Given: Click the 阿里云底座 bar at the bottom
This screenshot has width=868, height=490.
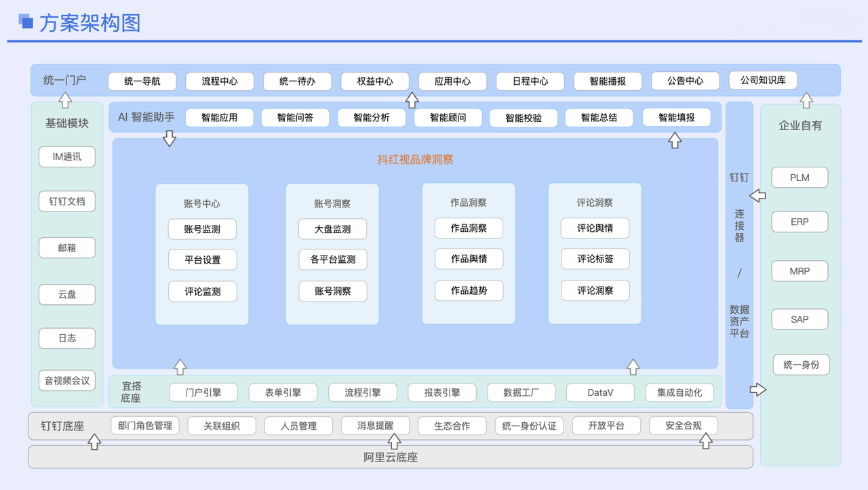Looking at the screenshot, I should 391,457.
